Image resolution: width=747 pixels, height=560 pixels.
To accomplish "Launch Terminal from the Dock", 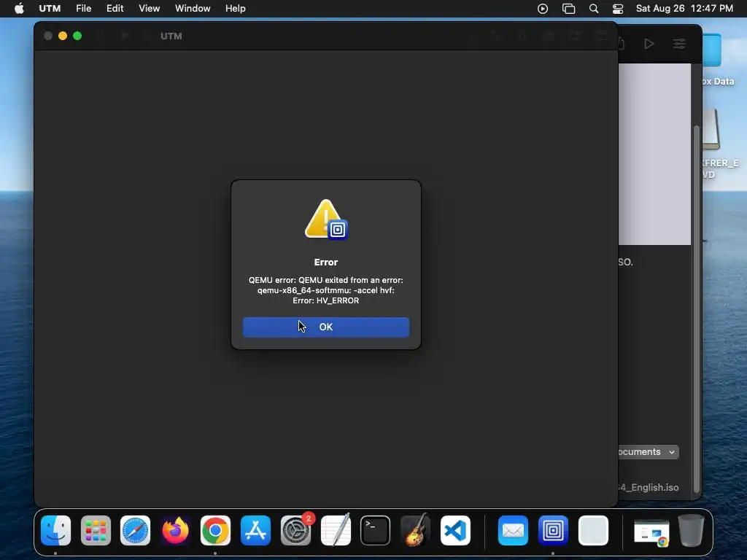I will tap(376, 530).
